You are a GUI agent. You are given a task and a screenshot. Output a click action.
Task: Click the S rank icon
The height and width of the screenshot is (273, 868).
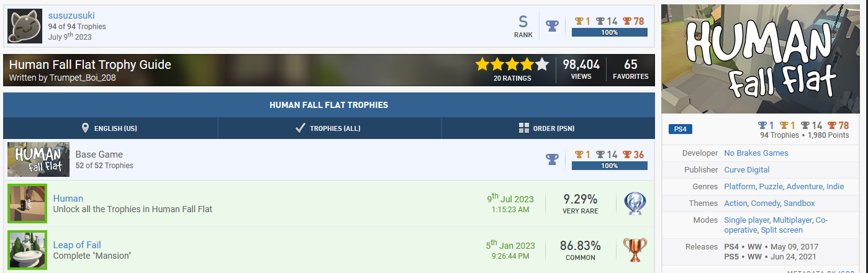[523, 22]
